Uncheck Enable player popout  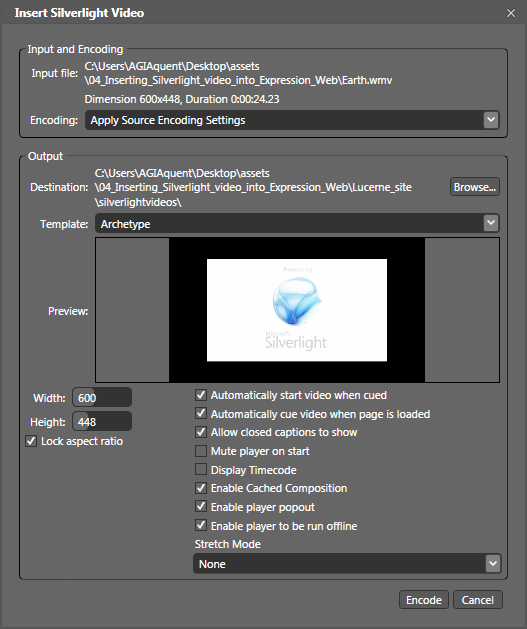[201, 507]
